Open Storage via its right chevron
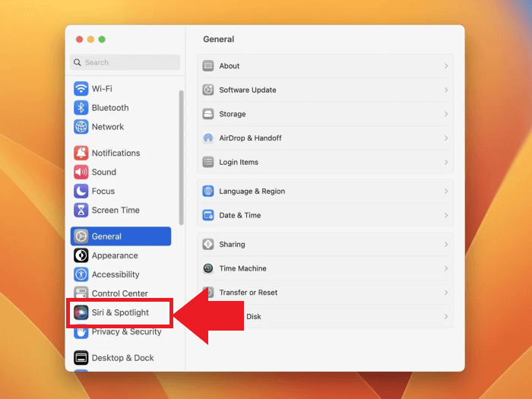 click(x=446, y=114)
